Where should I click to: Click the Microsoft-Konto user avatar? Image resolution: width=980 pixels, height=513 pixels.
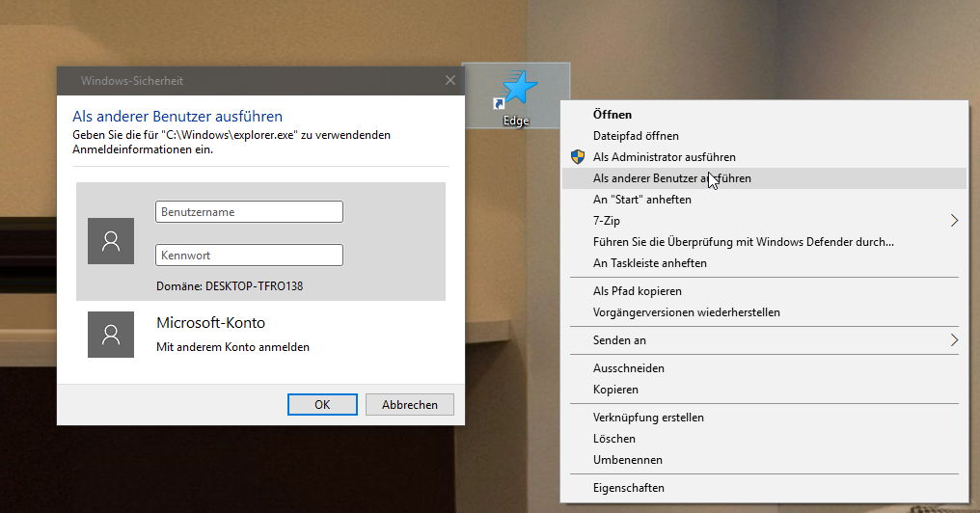click(111, 335)
